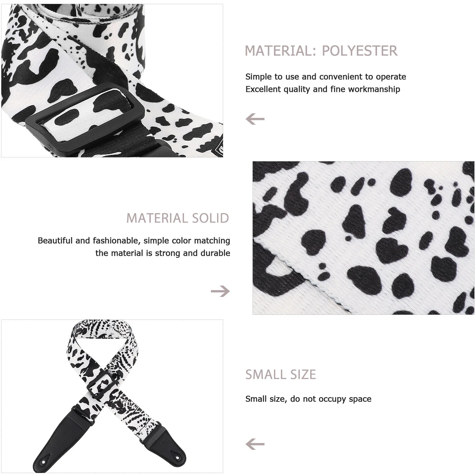Click 'Simple to use and convenient to operate'
The image size is (476, 476).
[326, 77]
